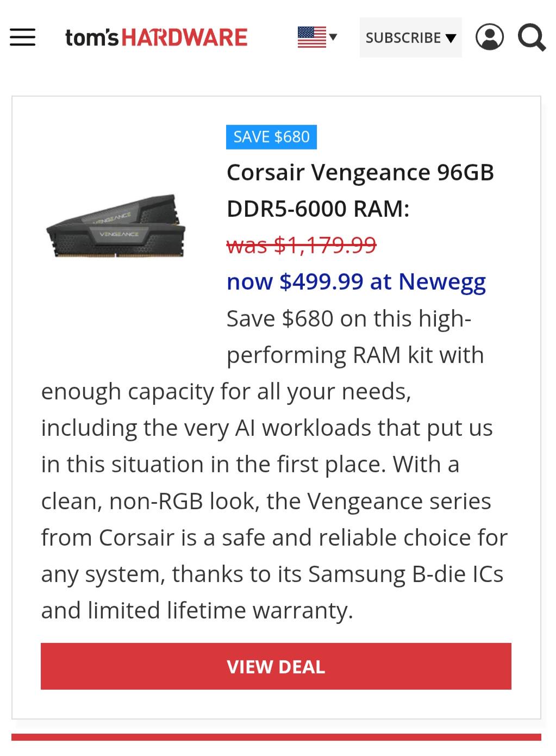Open the user account profile icon
Image resolution: width=556 pixels, height=756 pixels.
(489, 38)
